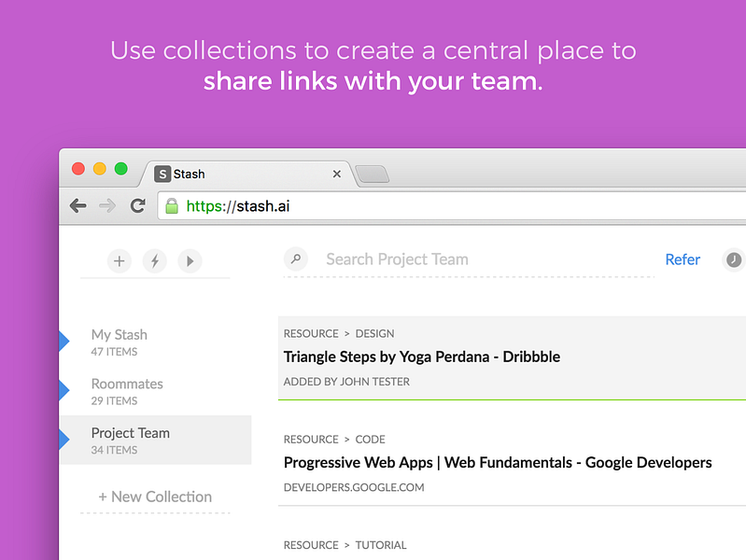Click the green padlock security icon
This screenshot has height=560, width=746.
tap(172, 206)
